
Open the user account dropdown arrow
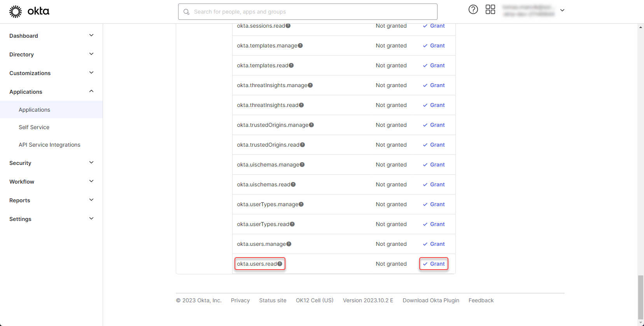click(x=562, y=11)
